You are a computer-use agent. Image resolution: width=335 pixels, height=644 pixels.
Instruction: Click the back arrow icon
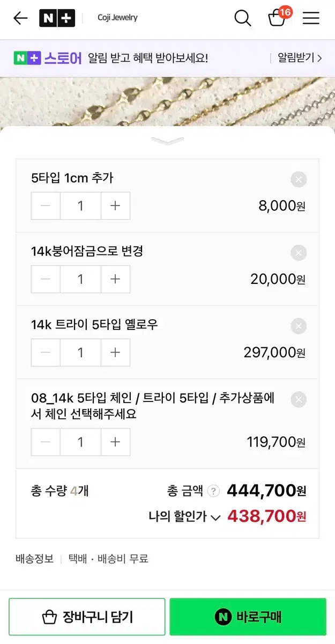coord(20,18)
